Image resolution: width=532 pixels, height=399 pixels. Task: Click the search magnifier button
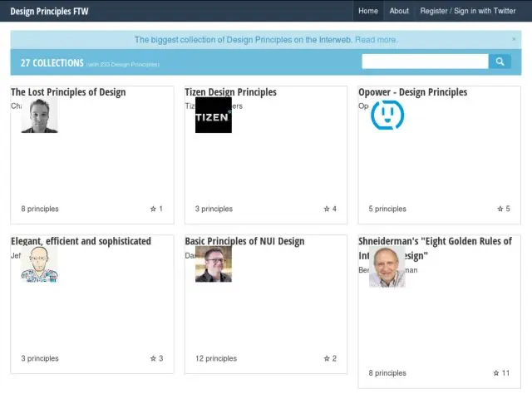[500, 62]
